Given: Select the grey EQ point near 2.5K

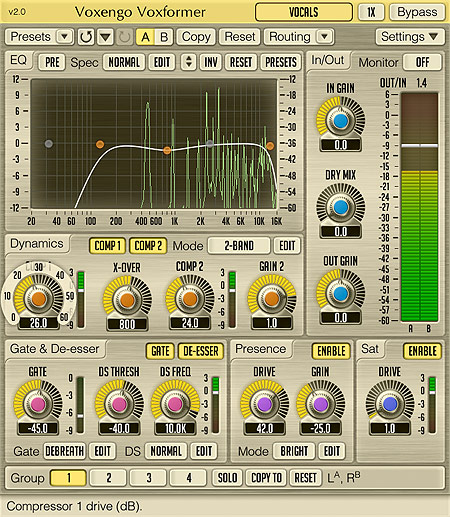Looking at the screenshot, I should 210,144.
